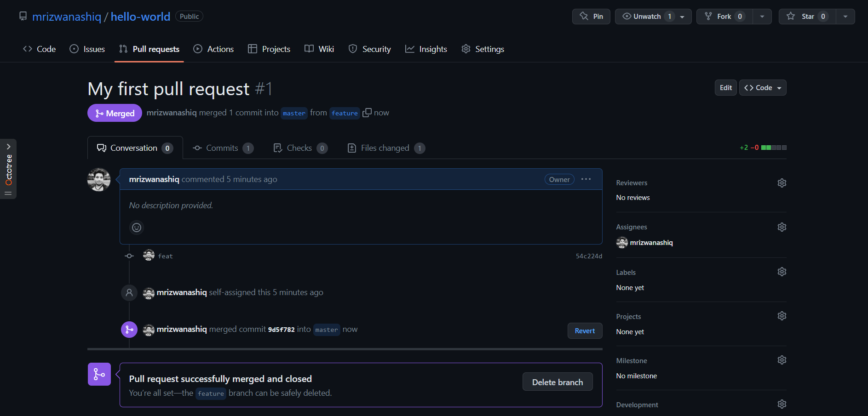Open the Code tab

tap(40, 49)
